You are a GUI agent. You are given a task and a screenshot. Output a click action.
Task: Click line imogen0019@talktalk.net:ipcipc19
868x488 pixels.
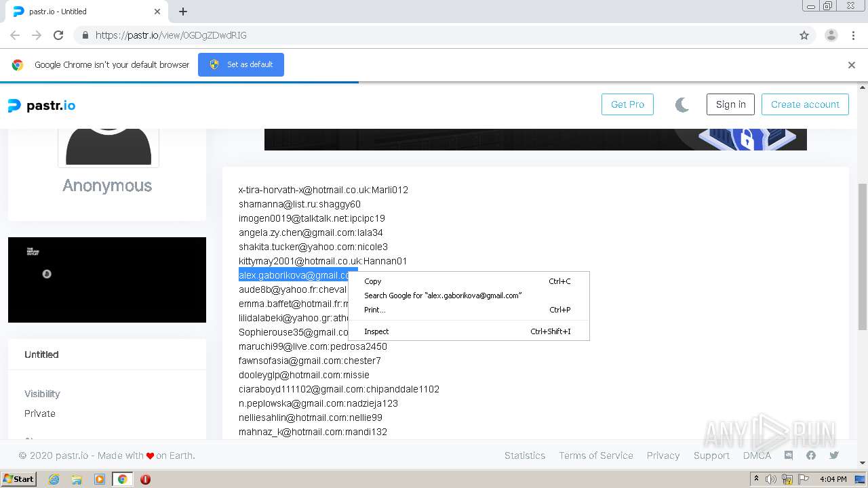point(312,218)
